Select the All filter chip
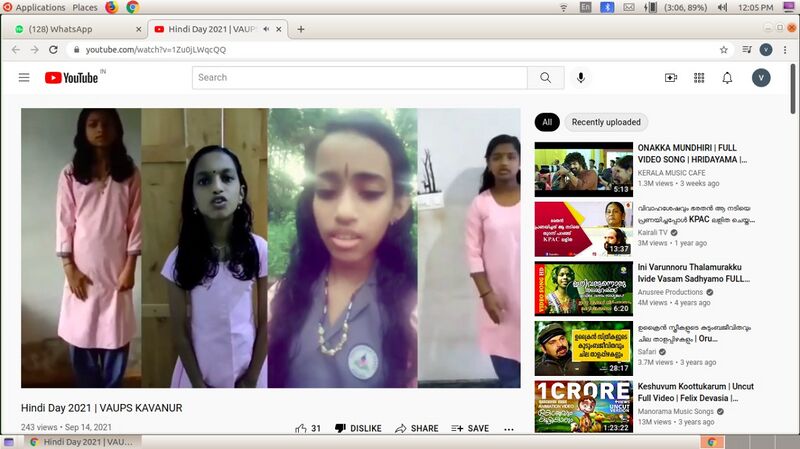Image resolution: width=800 pixels, height=449 pixels. point(547,122)
